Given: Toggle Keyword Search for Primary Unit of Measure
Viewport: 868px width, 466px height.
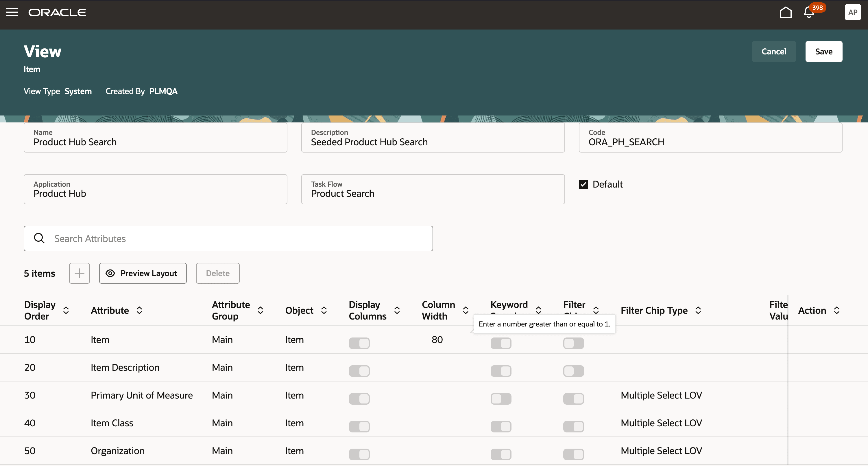Looking at the screenshot, I should (501, 399).
